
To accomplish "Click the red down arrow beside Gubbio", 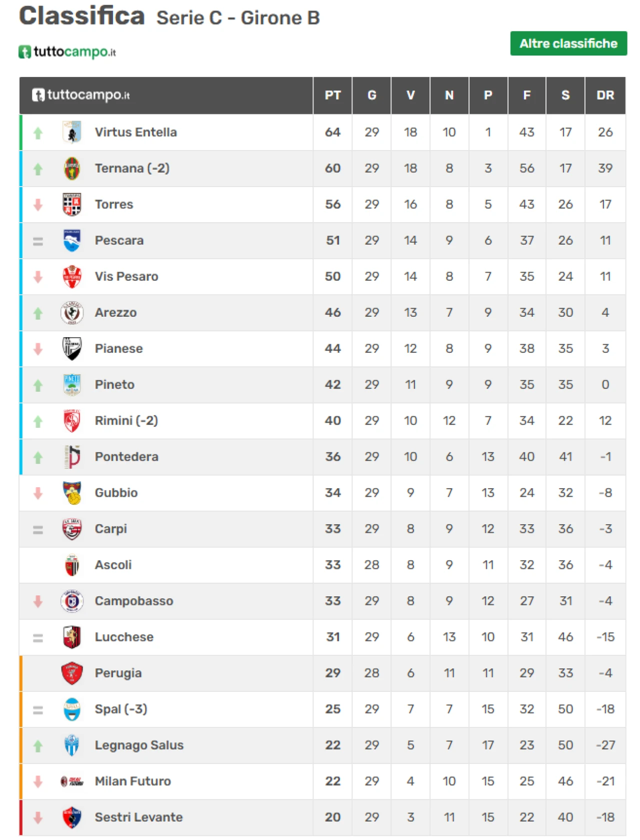I will point(38,493).
